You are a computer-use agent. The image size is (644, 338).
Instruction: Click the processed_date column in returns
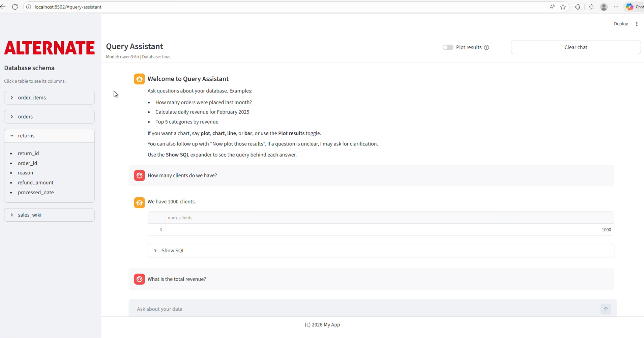click(36, 193)
